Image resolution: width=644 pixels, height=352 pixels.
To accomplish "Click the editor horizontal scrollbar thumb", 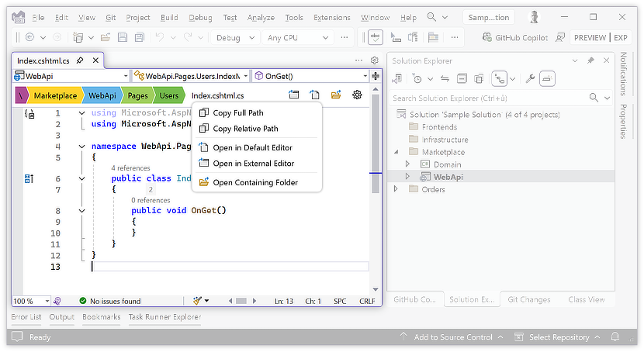I will tap(241, 301).
